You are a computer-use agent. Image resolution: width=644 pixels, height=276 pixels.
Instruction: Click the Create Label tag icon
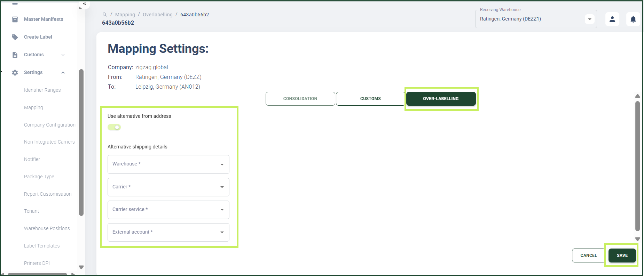pos(15,37)
